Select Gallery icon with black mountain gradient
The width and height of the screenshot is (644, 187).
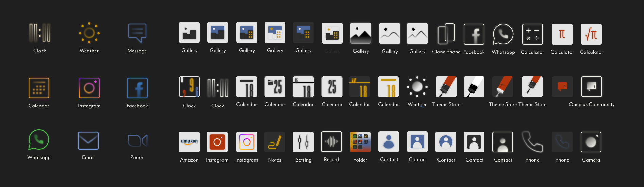coord(361,33)
